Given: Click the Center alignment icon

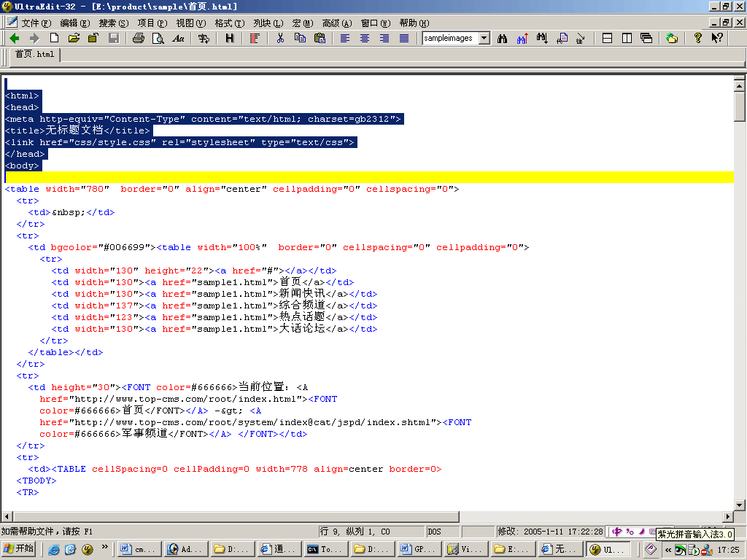Looking at the screenshot, I should click(364, 39).
